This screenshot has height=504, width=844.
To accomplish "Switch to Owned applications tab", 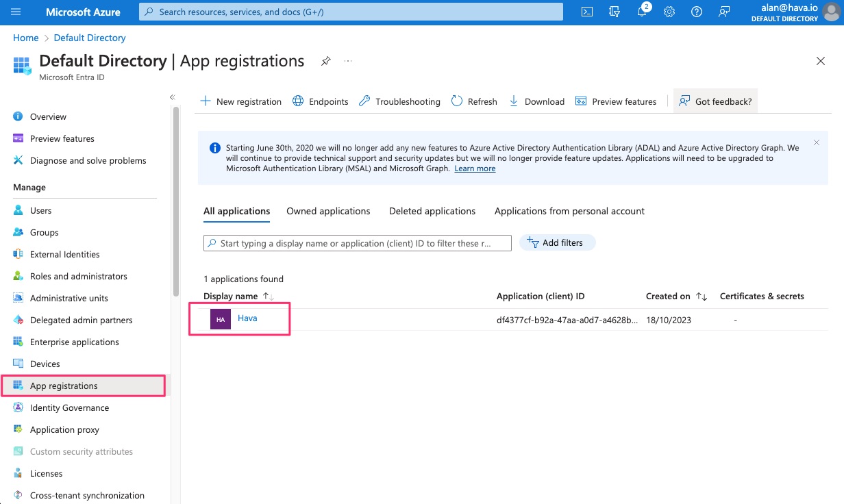I will click(328, 211).
